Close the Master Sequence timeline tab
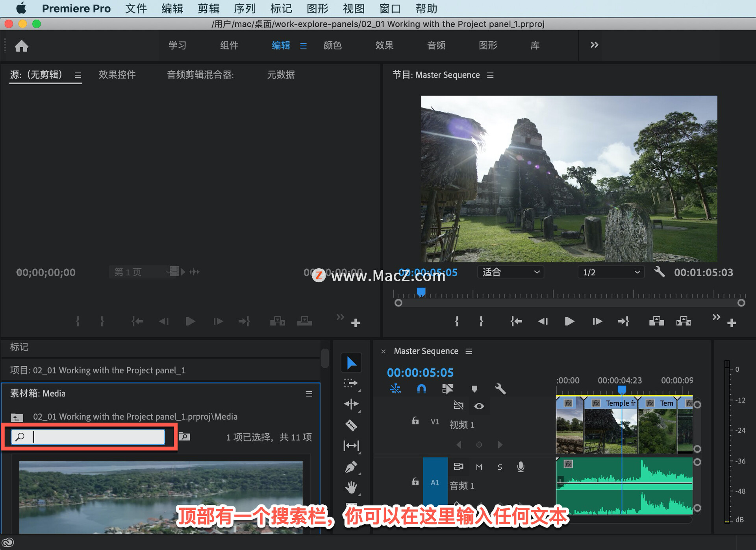 [383, 351]
